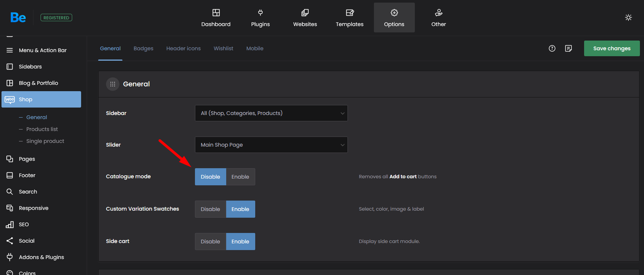Open the Dashboard section

pyautogui.click(x=216, y=17)
